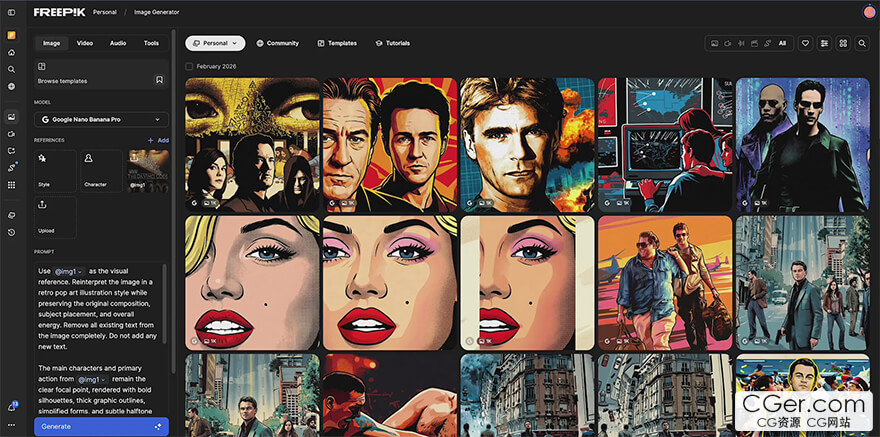Switch the gallery grid layout view

click(843, 43)
